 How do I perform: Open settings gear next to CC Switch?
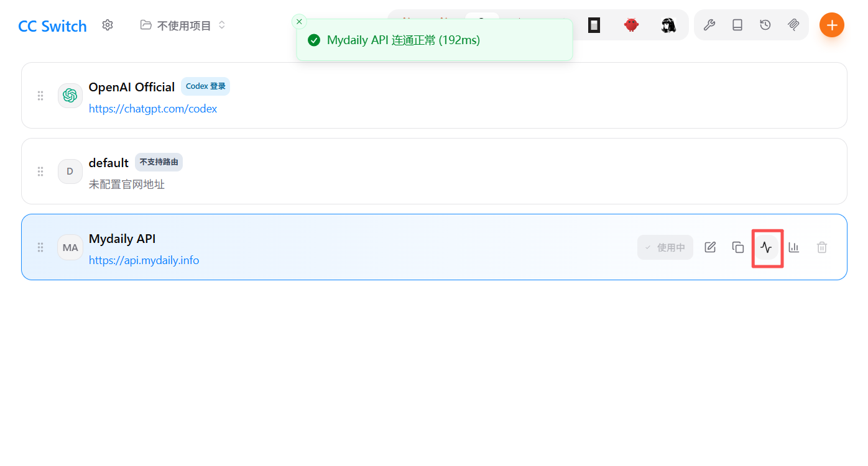[108, 25]
